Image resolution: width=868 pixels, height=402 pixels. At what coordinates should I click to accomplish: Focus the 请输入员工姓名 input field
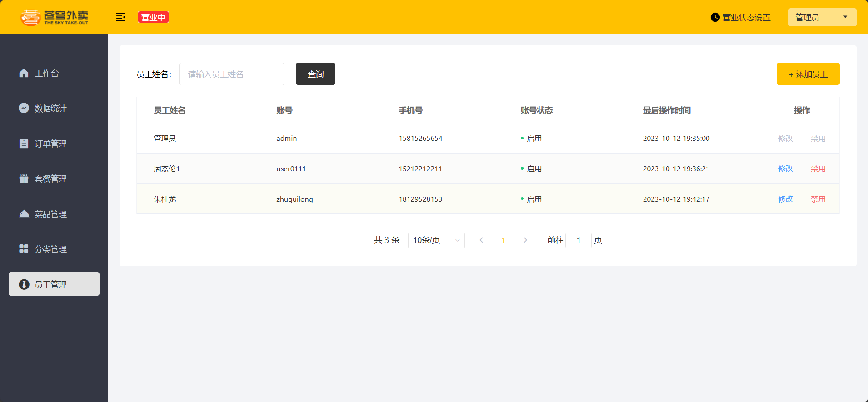click(231, 74)
